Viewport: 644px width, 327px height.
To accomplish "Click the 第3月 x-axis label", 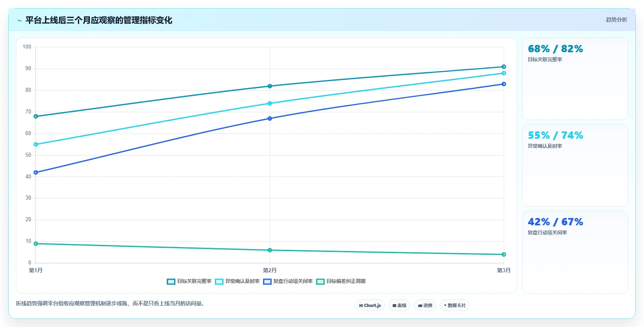I will pos(504,270).
